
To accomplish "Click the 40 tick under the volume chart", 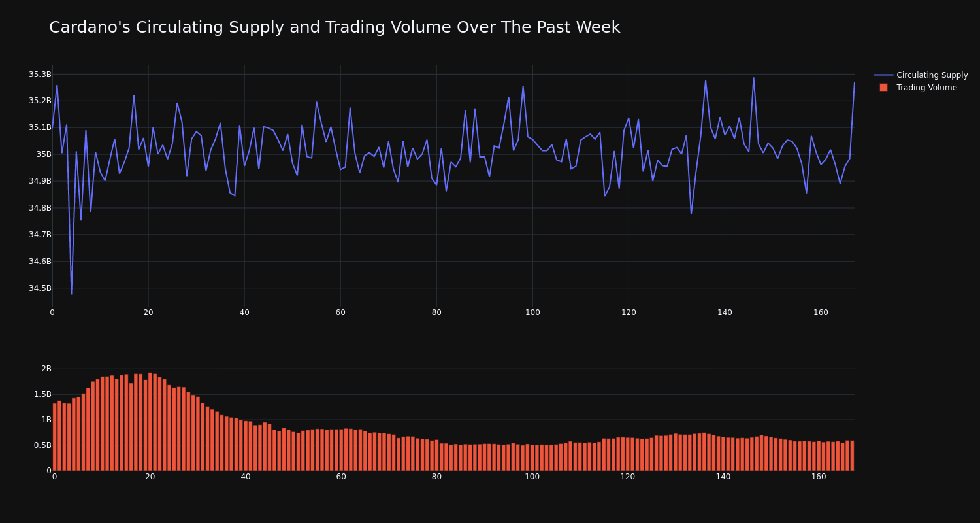I will coord(246,477).
